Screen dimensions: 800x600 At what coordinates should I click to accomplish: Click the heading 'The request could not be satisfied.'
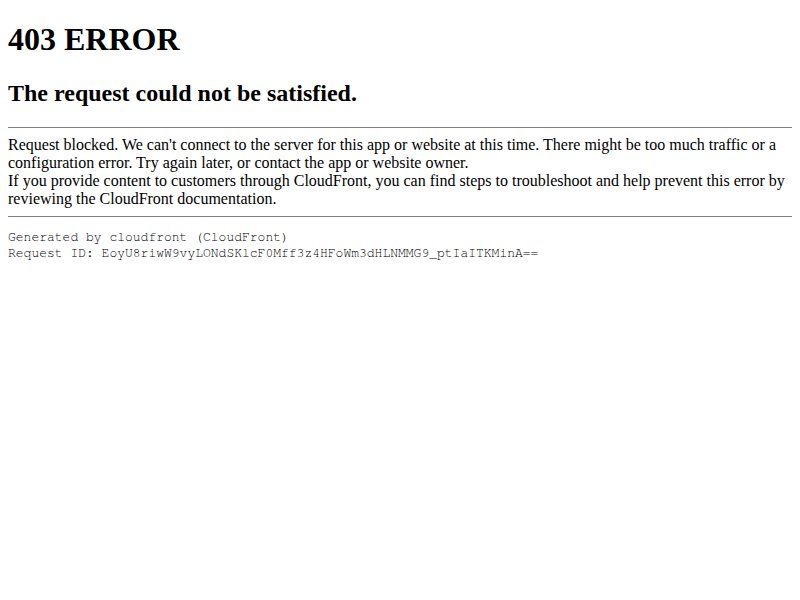point(182,94)
